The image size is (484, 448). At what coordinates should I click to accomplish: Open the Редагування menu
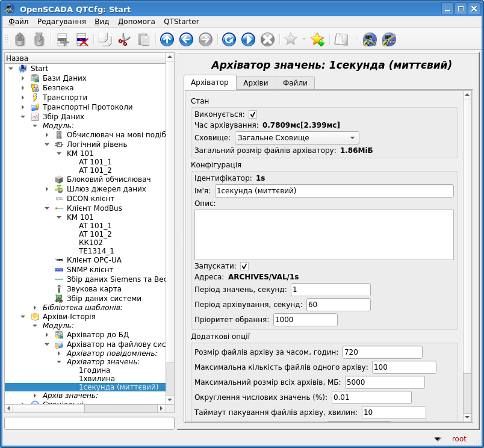pyautogui.click(x=61, y=21)
